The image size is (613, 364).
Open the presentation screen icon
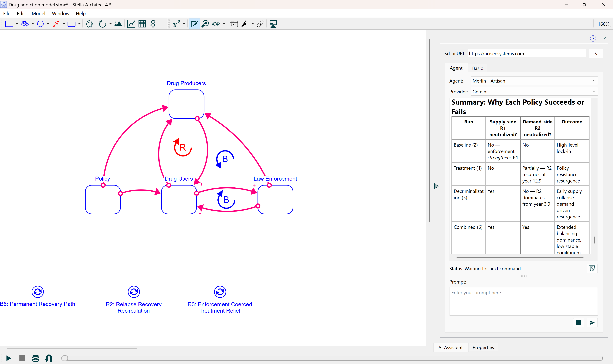(273, 24)
